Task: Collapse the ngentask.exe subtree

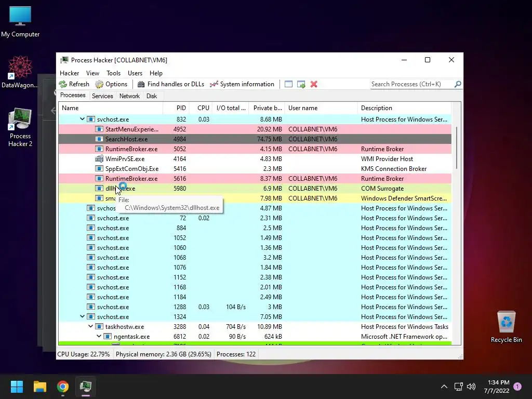Action: coord(99,336)
